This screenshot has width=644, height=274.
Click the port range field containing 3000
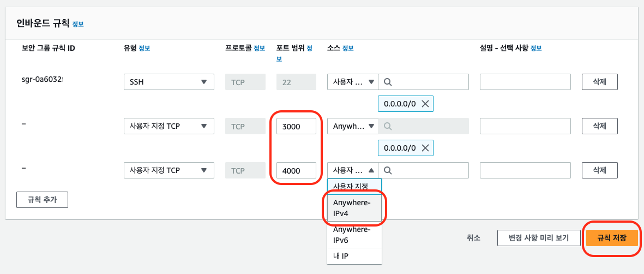296,126
